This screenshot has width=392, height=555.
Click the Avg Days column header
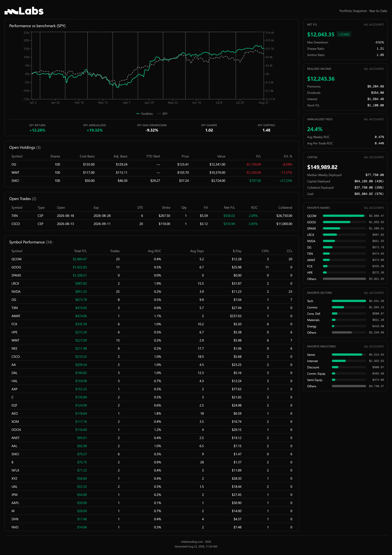coord(197,251)
